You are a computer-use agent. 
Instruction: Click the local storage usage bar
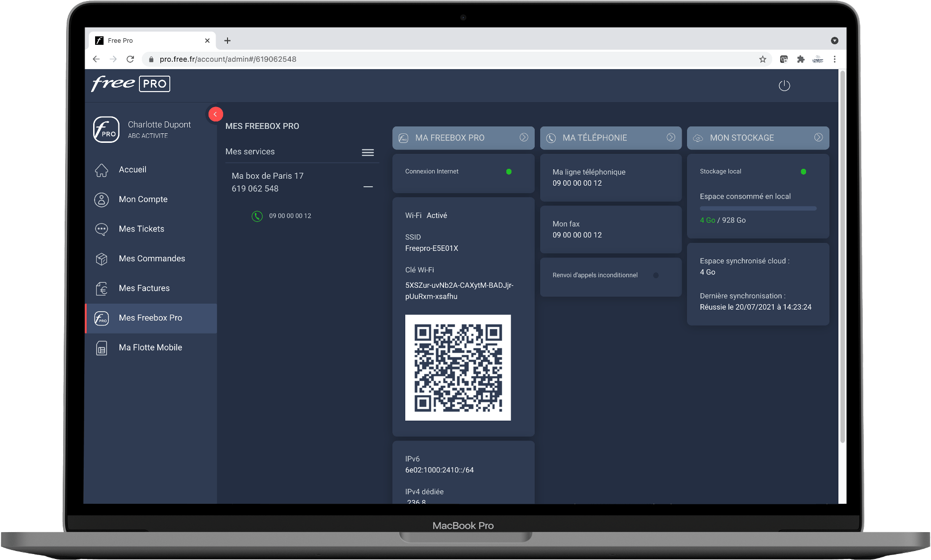[758, 209]
